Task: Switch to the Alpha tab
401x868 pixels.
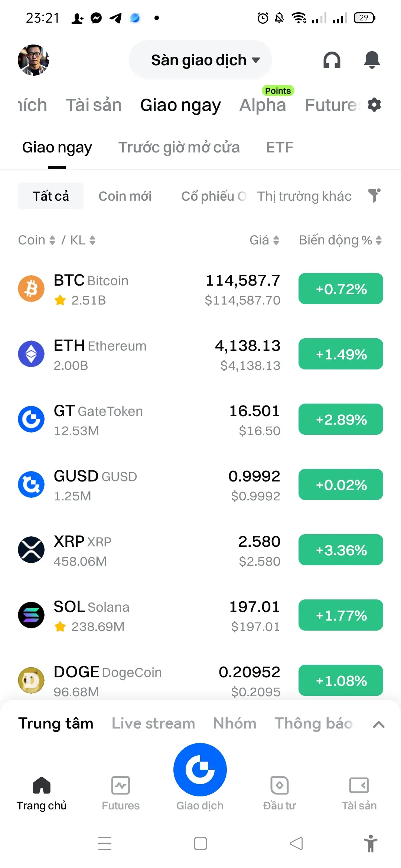Action: pos(263,105)
